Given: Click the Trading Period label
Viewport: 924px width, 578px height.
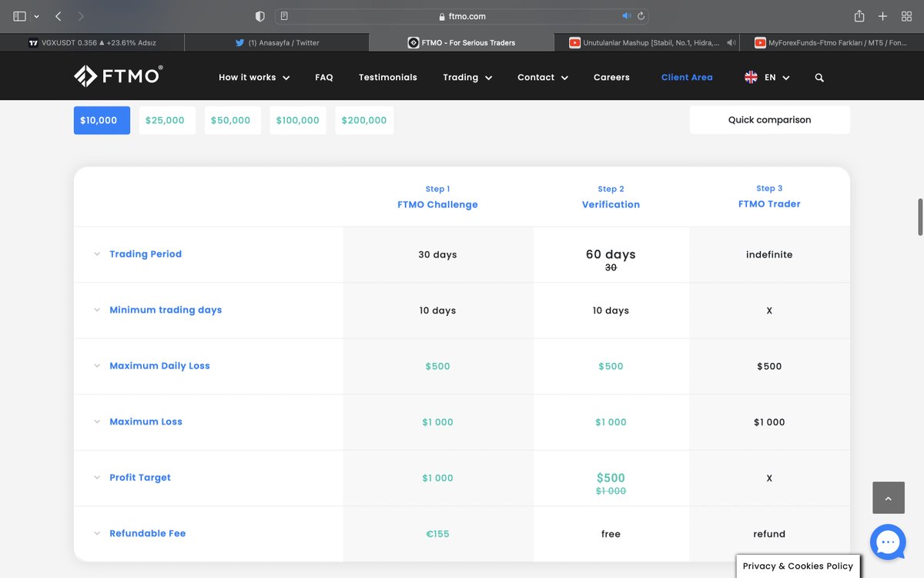Looking at the screenshot, I should point(146,254).
